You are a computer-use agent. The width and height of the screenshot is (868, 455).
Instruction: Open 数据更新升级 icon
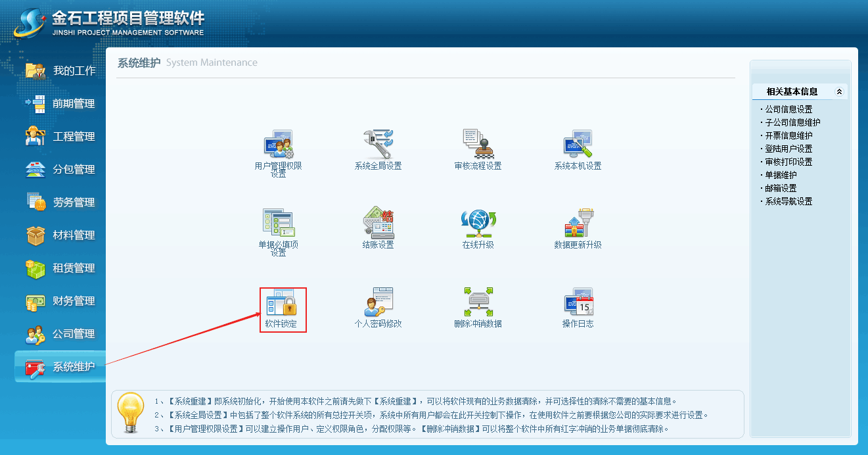pyautogui.click(x=578, y=224)
